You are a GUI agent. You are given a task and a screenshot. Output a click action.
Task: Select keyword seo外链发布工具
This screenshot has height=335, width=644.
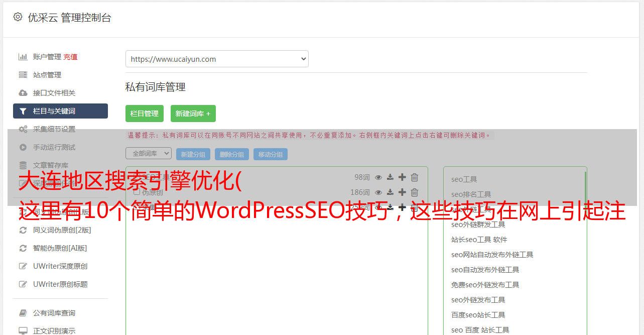pyautogui.click(x=478, y=300)
